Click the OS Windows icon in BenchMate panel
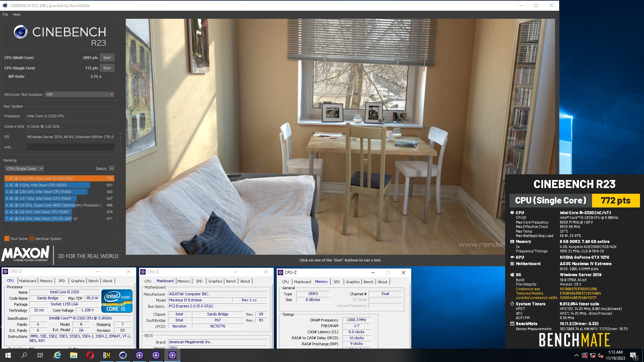 (512, 275)
